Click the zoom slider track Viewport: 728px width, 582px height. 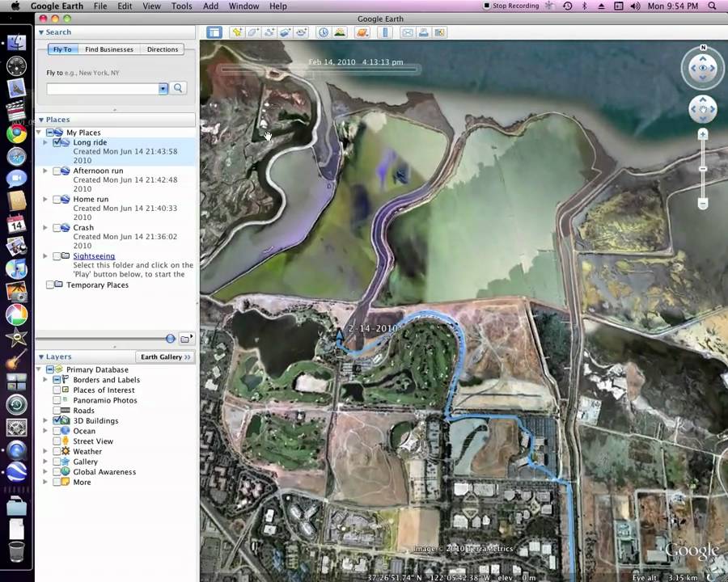click(703, 169)
